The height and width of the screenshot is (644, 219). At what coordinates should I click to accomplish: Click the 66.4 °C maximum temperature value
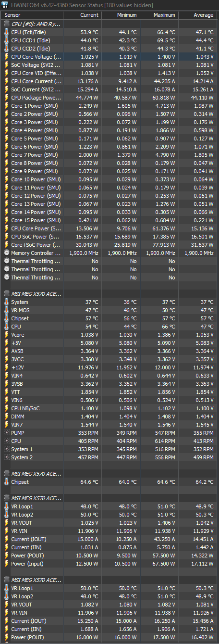[x=166, y=32]
